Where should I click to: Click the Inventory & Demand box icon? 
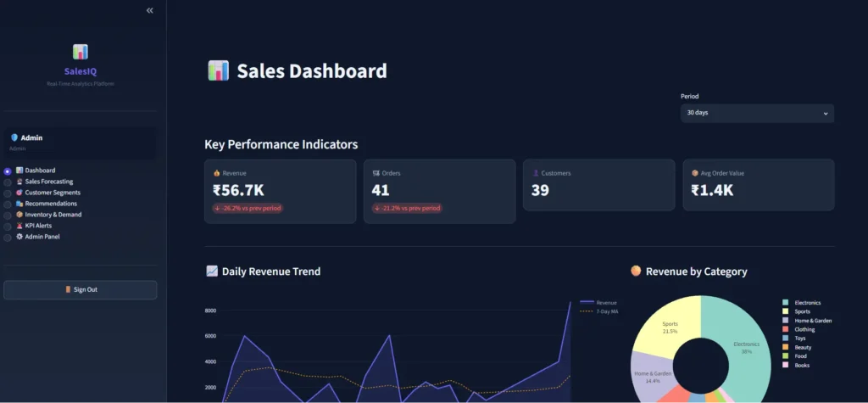[19, 215]
